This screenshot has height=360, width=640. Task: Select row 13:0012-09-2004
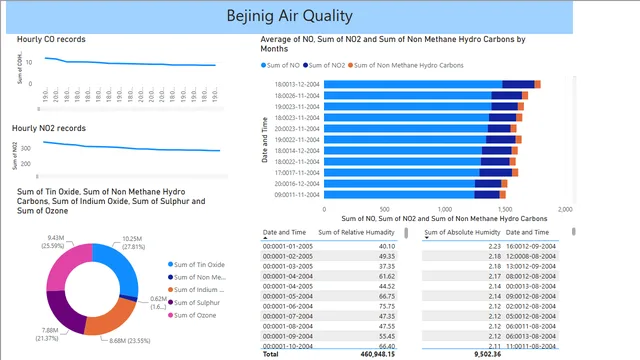490,267
